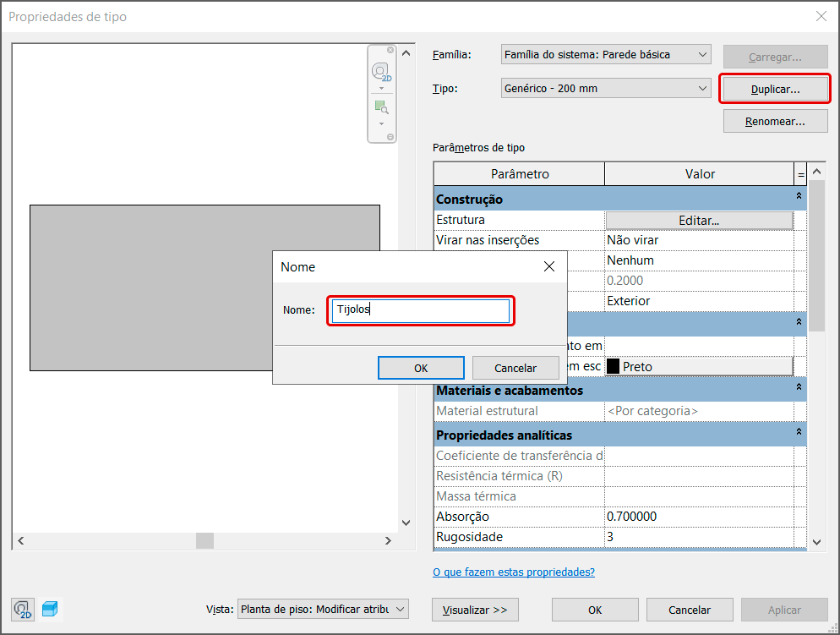The image size is (840, 635).
Task: Click the Duplicar button
Action: click(774, 88)
